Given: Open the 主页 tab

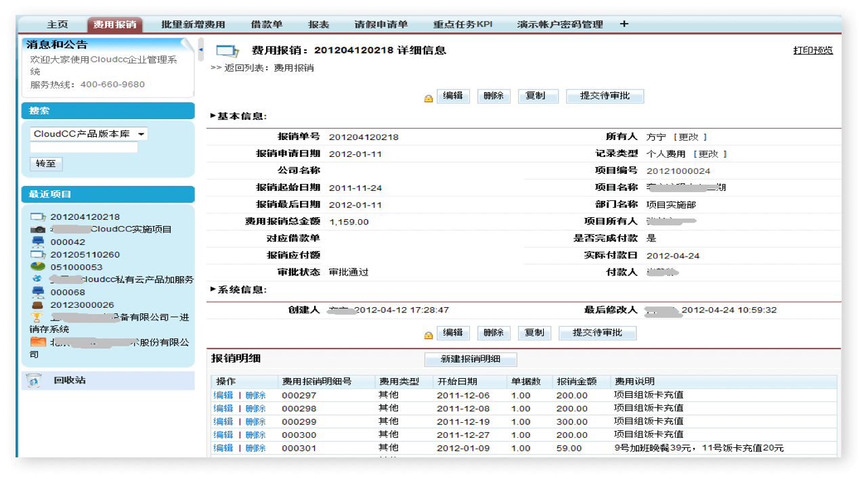Looking at the screenshot, I should click(x=58, y=24).
